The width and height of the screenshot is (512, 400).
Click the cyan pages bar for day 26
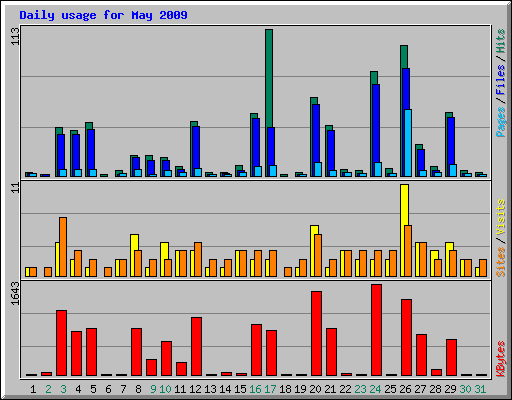(x=408, y=143)
